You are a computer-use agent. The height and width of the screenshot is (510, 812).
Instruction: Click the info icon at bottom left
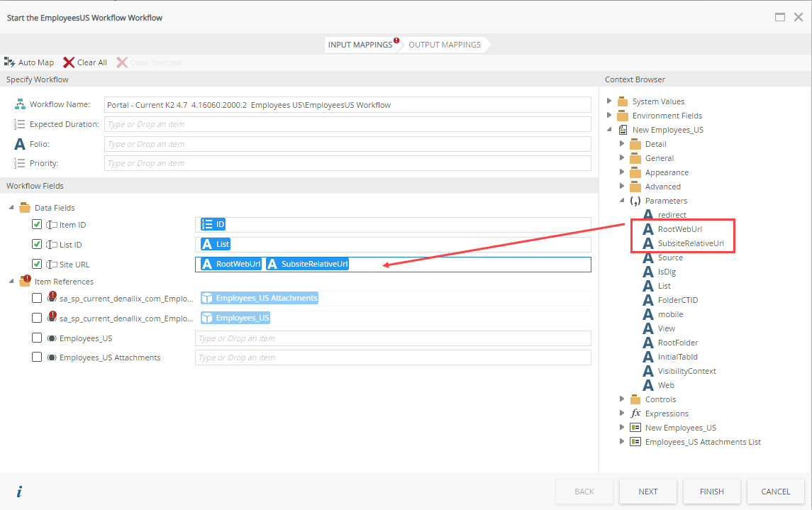19,492
